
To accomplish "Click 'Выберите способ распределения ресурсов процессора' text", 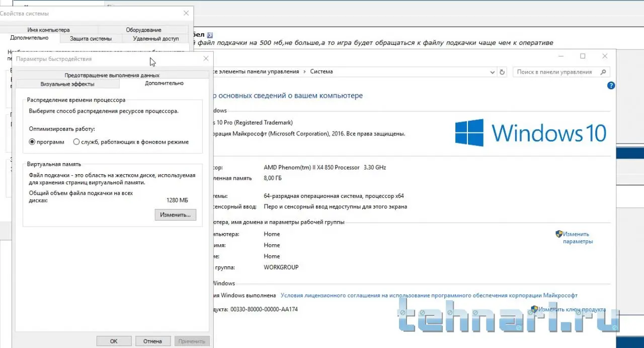I will 104,110.
